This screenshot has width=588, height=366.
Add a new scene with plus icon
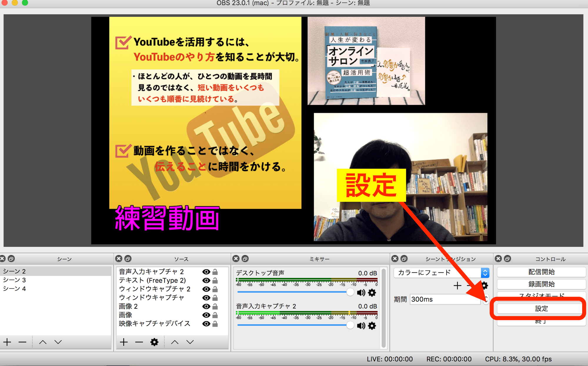tap(7, 342)
